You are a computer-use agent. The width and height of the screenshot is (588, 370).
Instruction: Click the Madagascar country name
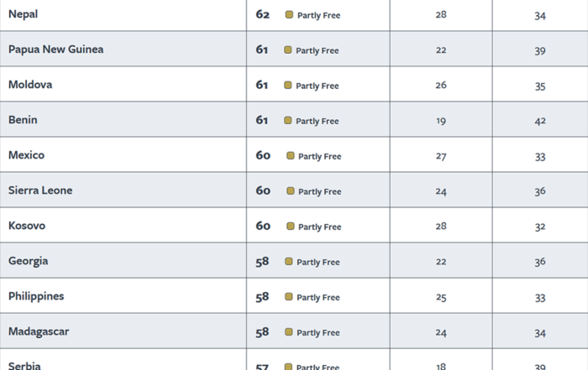pos(39,331)
